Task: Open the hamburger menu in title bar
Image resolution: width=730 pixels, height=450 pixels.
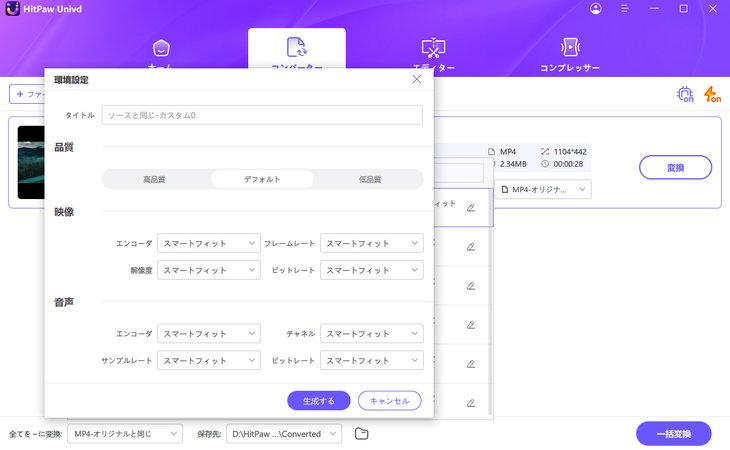Action: tap(625, 8)
